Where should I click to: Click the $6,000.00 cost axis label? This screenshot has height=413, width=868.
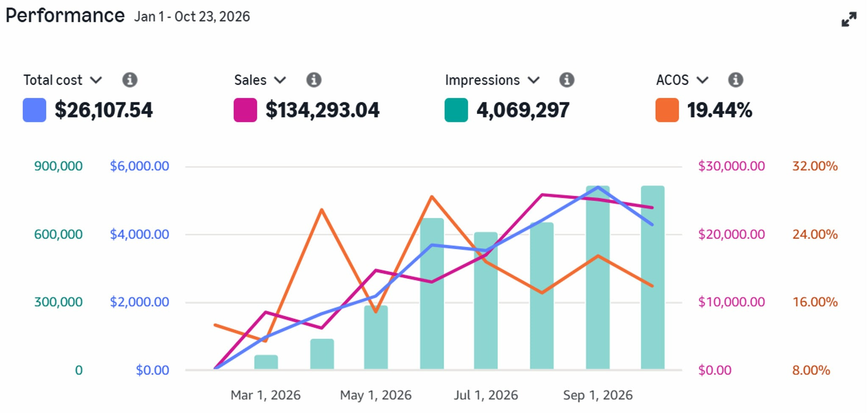click(x=139, y=166)
